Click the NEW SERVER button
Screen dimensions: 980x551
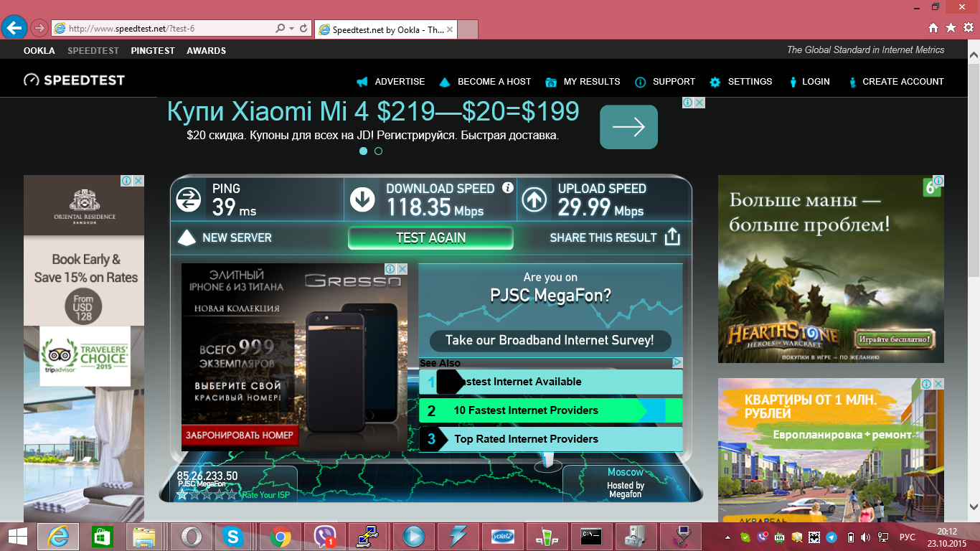click(225, 237)
